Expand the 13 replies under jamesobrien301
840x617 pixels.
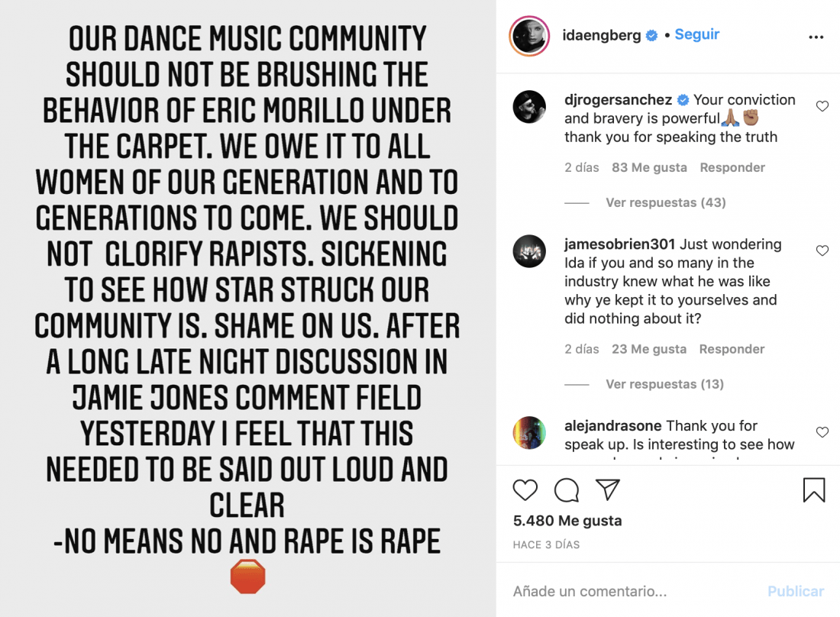click(664, 384)
